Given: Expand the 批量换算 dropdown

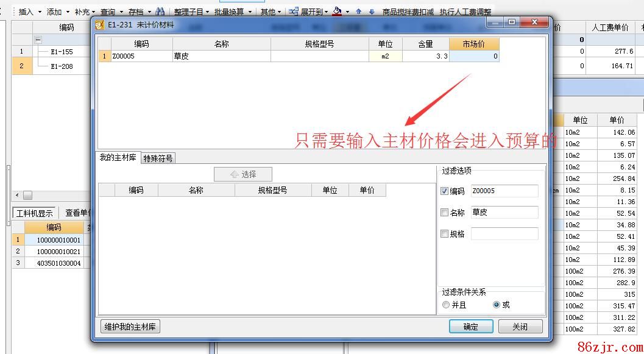Looking at the screenshot, I should [232, 12].
